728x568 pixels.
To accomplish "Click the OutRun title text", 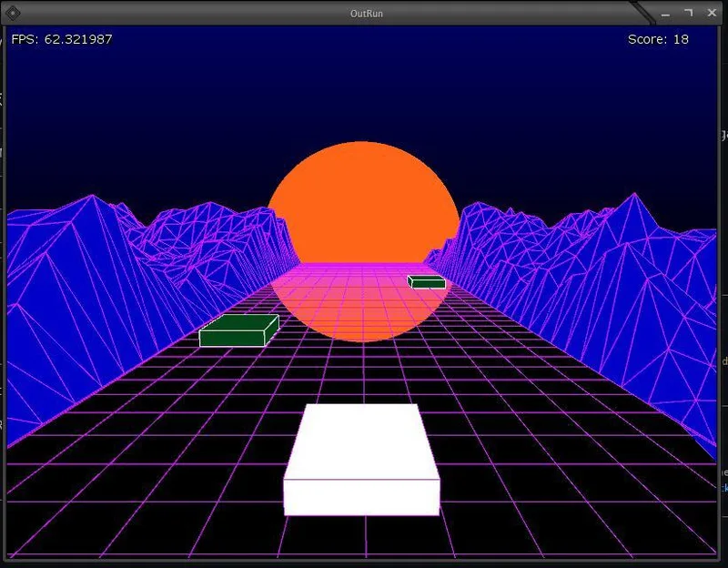I will point(367,14).
